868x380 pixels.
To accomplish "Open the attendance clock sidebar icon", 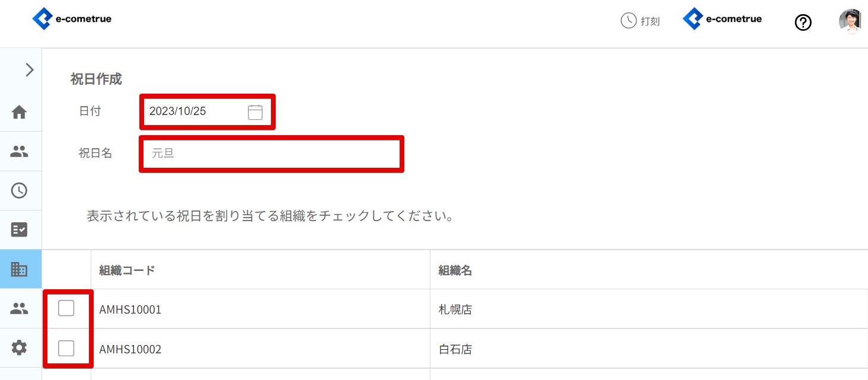I will pyautogui.click(x=20, y=190).
